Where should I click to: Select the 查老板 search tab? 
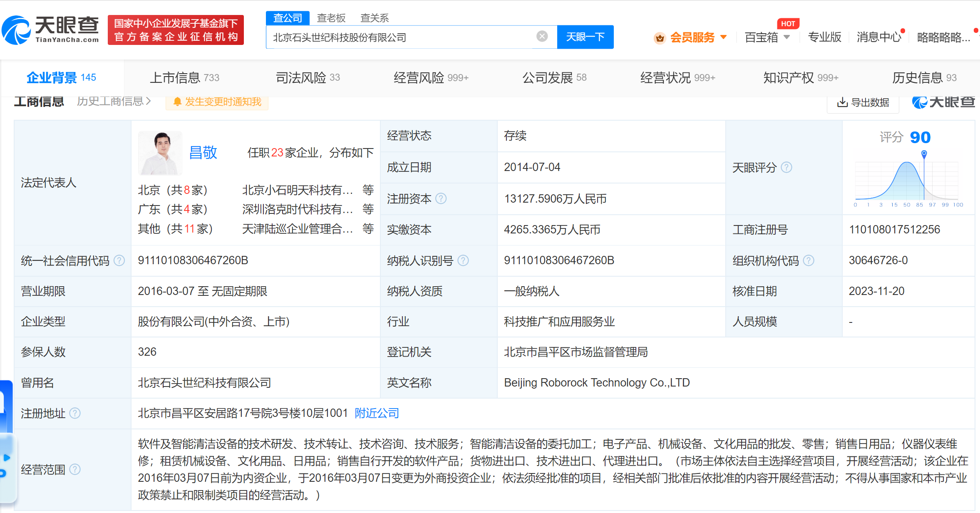pos(331,18)
